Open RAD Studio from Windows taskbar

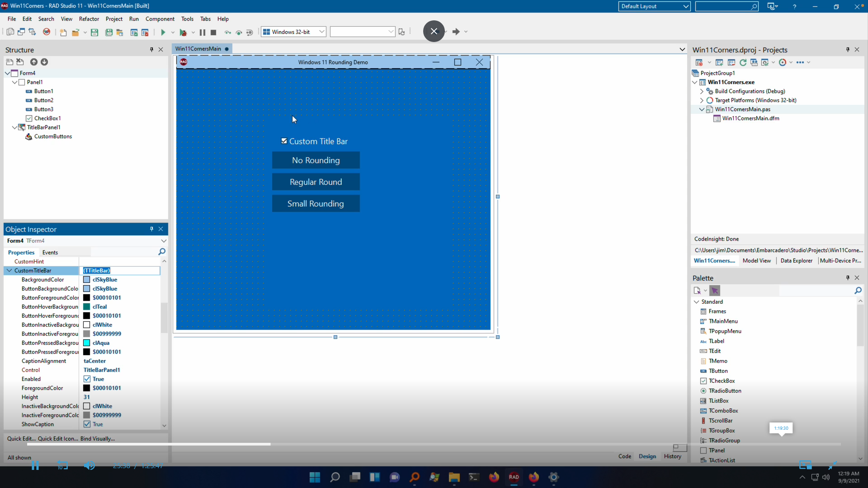[514, 477]
